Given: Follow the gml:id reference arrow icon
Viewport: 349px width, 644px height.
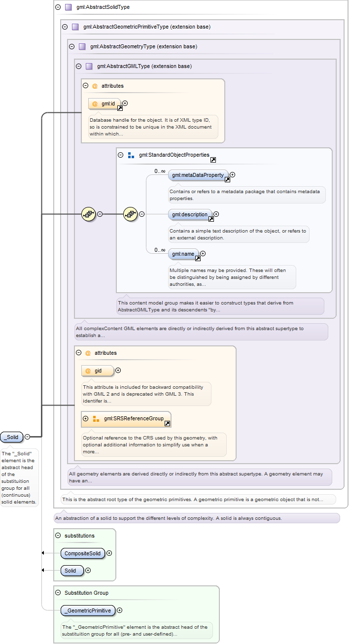Looking at the screenshot, I should pos(120,108).
